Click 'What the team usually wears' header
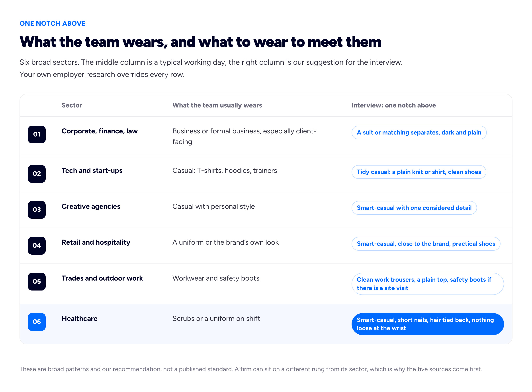 [x=217, y=105]
